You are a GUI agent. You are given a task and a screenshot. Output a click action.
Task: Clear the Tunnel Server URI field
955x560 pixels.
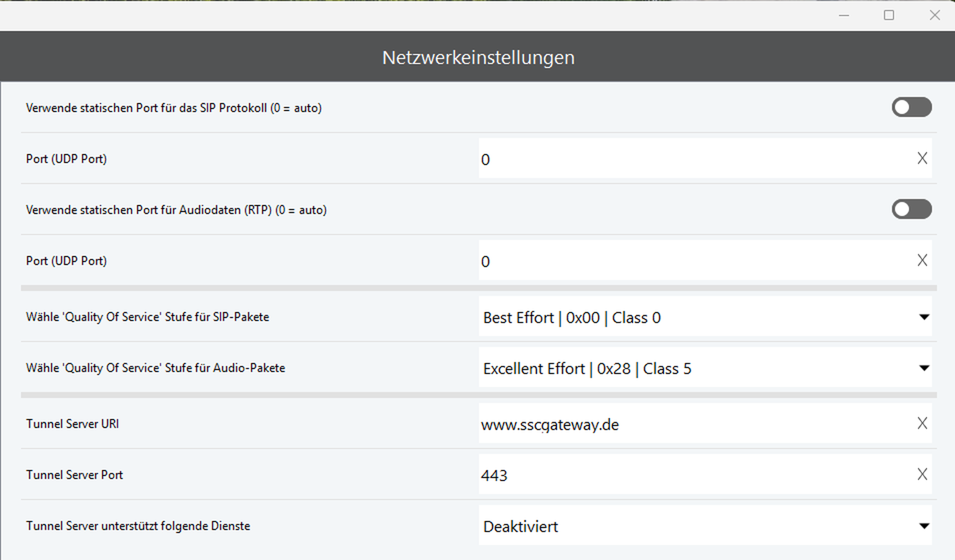922,423
